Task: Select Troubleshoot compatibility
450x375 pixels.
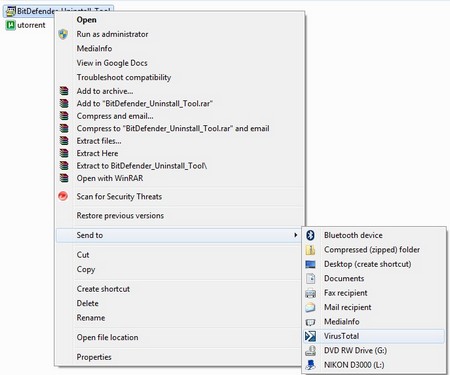Action: [x=124, y=77]
